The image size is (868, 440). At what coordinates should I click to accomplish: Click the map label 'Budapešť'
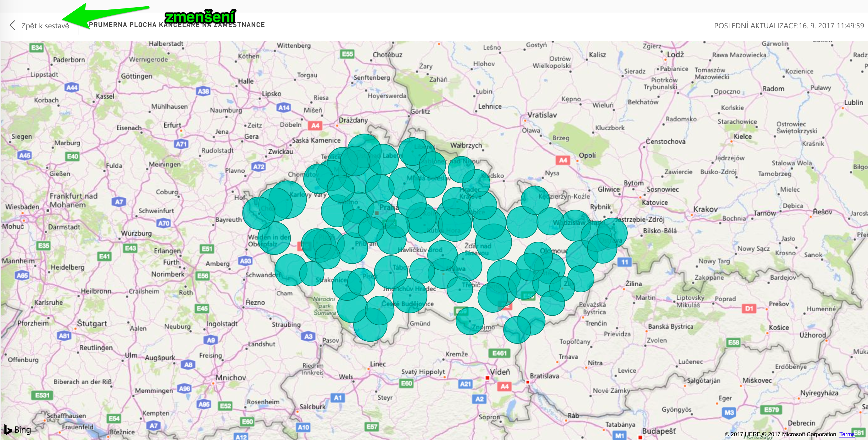point(659,431)
